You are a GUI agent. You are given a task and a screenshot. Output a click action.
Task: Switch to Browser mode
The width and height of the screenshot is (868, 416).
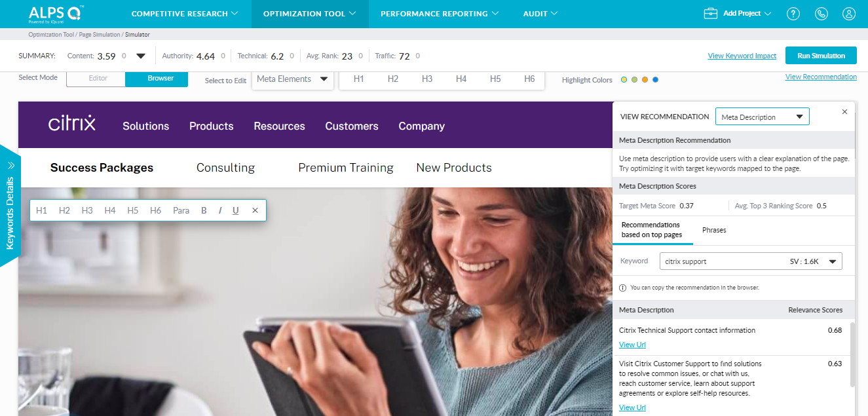[157, 79]
